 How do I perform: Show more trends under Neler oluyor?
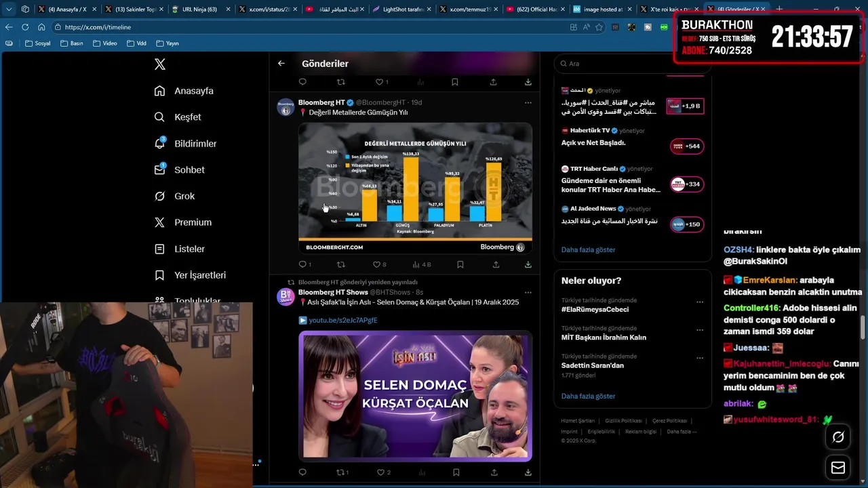(588, 396)
